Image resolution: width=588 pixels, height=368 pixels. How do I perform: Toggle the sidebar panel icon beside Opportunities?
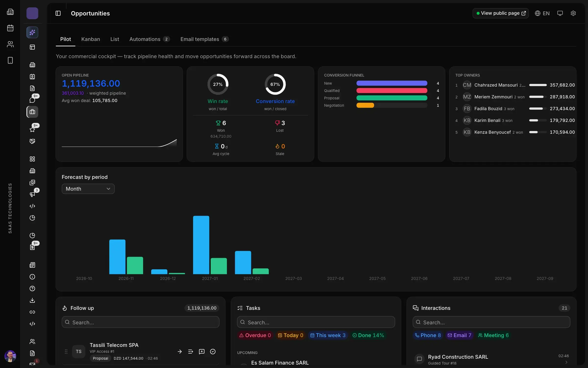point(58,13)
